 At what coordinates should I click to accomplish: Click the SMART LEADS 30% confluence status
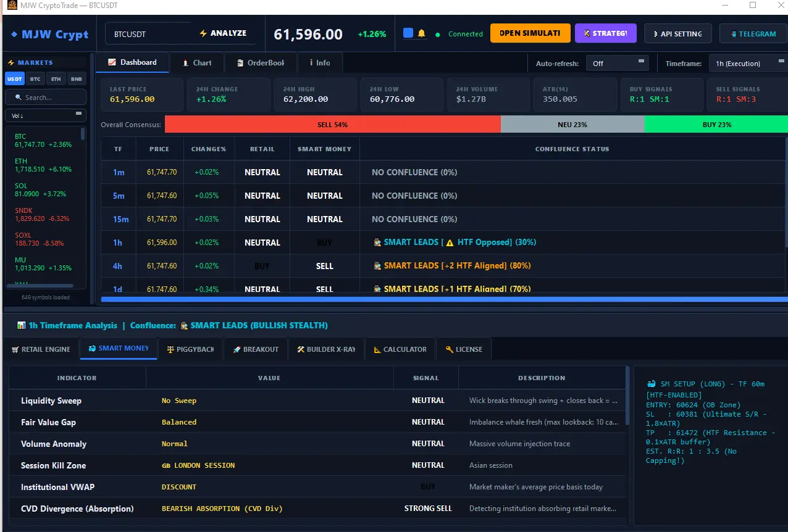(455, 243)
